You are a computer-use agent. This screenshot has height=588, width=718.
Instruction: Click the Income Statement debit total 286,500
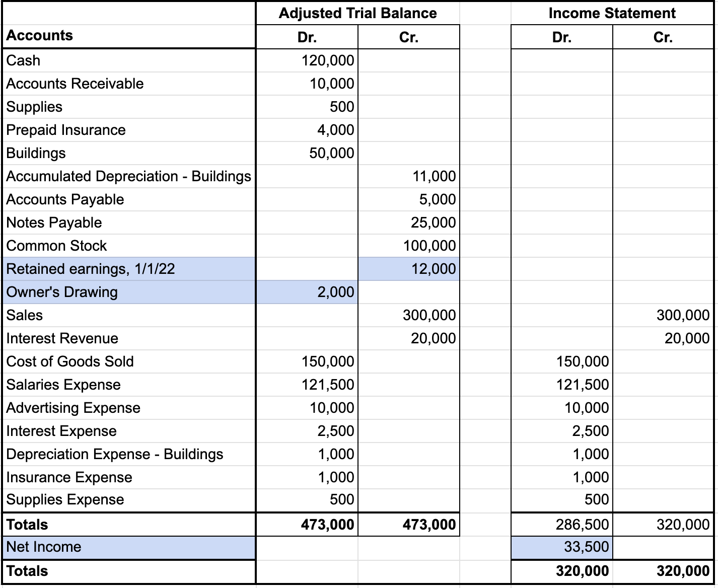coord(562,525)
